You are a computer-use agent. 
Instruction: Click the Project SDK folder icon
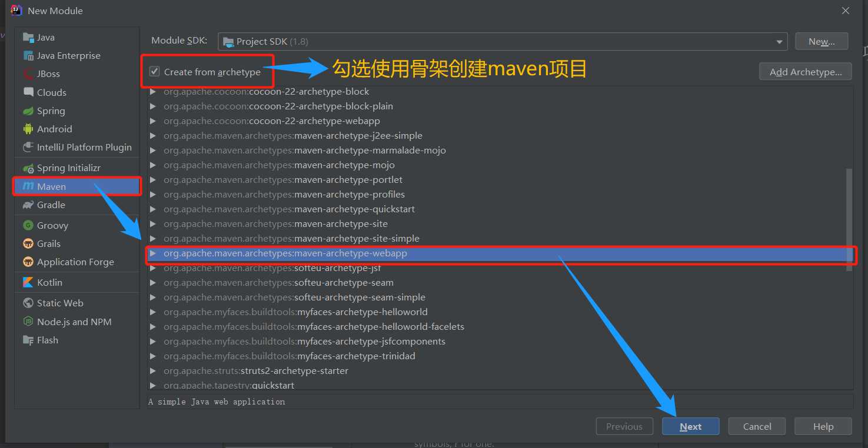point(228,42)
